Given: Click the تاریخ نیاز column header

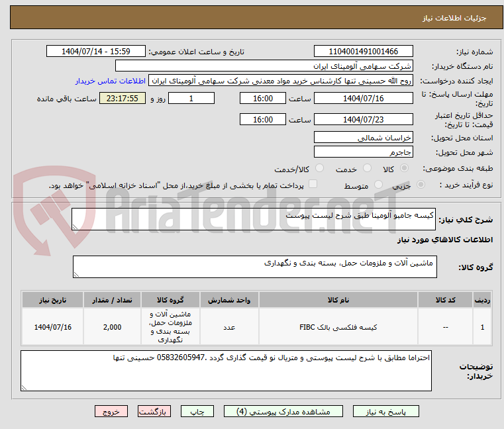Looking at the screenshot, I should (x=53, y=300).
